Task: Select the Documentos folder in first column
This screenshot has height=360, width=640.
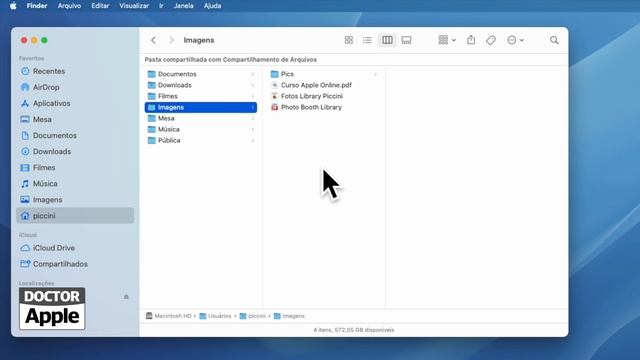Action: coord(201,74)
